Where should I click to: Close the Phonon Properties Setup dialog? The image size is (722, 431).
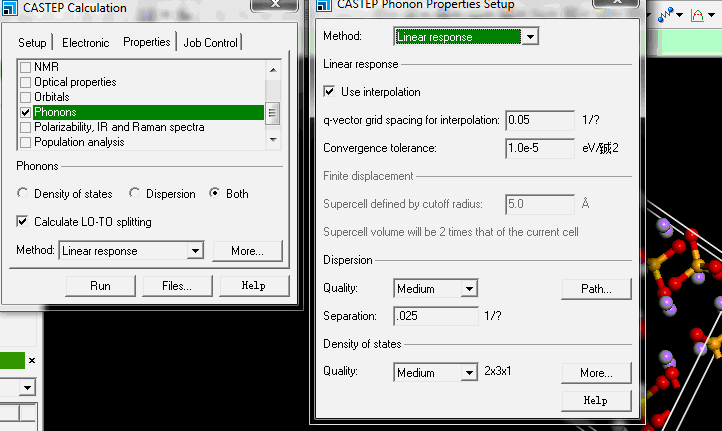pyautogui.click(x=617, y=3)
